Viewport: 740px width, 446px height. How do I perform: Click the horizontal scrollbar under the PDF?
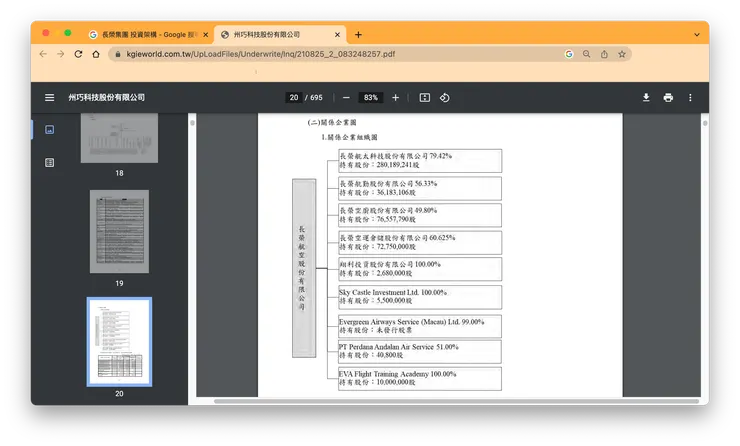pyautogui.click(x=456, y=401)
